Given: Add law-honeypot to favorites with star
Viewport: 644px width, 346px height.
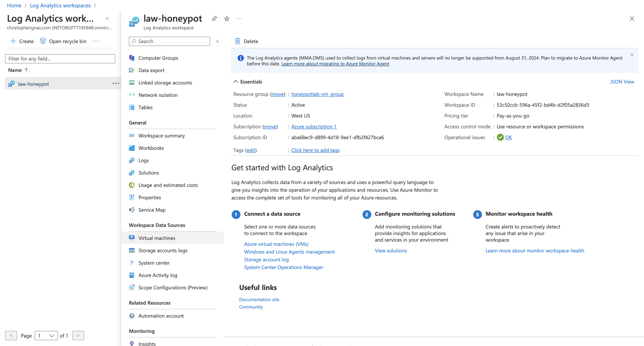Looking at the screenshot, I should (227, 19).
